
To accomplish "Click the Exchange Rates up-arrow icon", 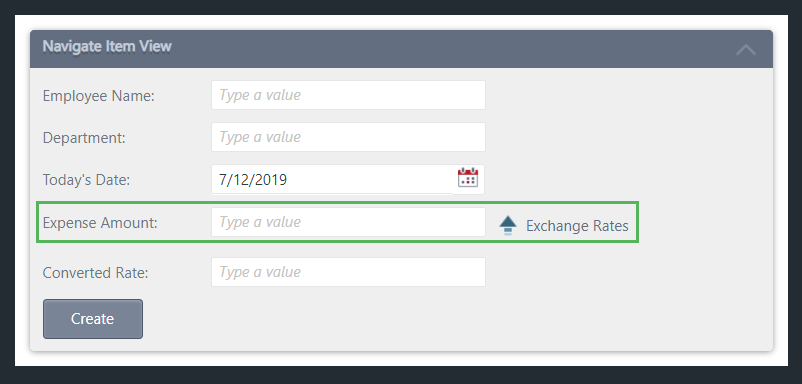I will [507, 225].
